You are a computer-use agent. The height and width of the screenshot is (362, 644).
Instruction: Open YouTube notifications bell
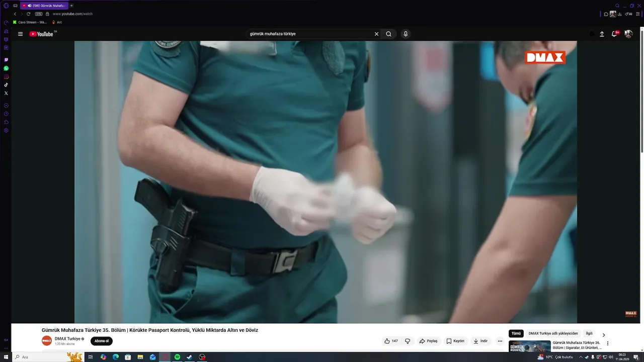click(614, 34)
